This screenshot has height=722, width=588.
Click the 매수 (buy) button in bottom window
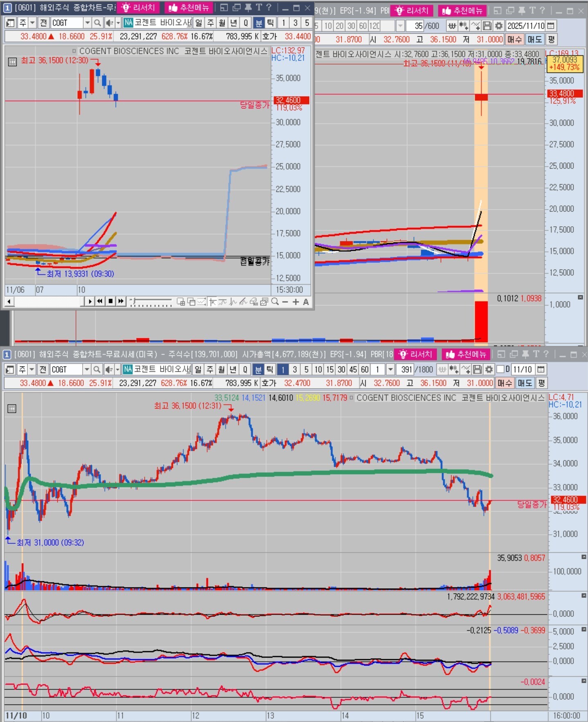pos(505,383)
